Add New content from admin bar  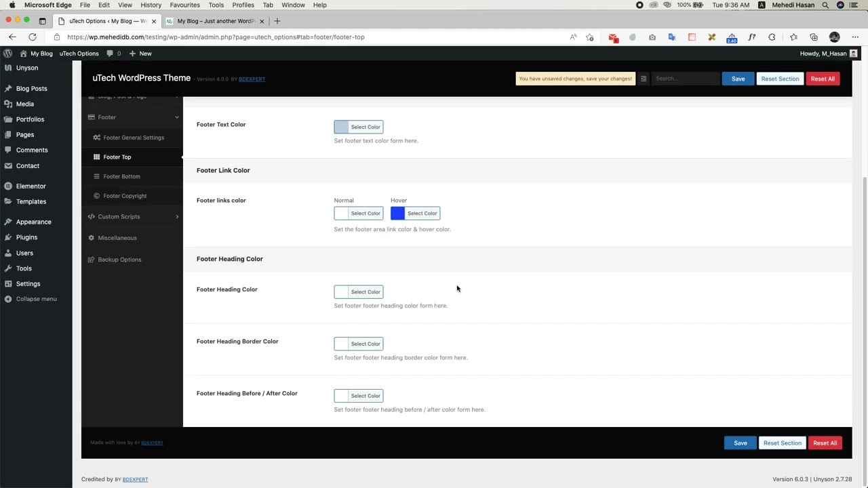pyautogui.click(x=140, y=54)
